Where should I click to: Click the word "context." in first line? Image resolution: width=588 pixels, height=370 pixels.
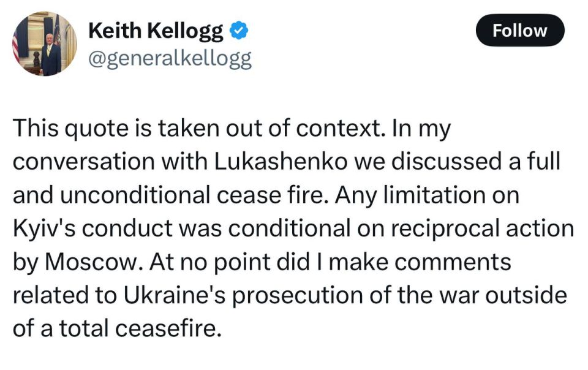[341, 128]
